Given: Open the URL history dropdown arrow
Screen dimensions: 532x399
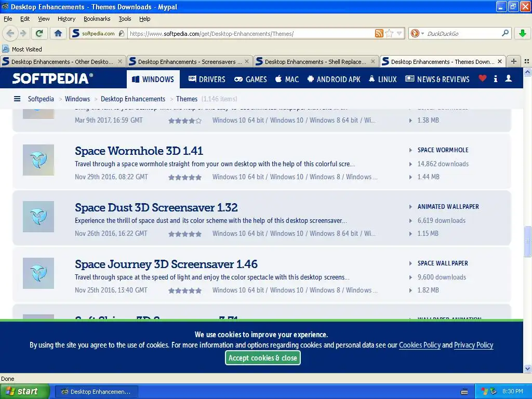Looking at the screenshot, I should click(x=400, y=33).
